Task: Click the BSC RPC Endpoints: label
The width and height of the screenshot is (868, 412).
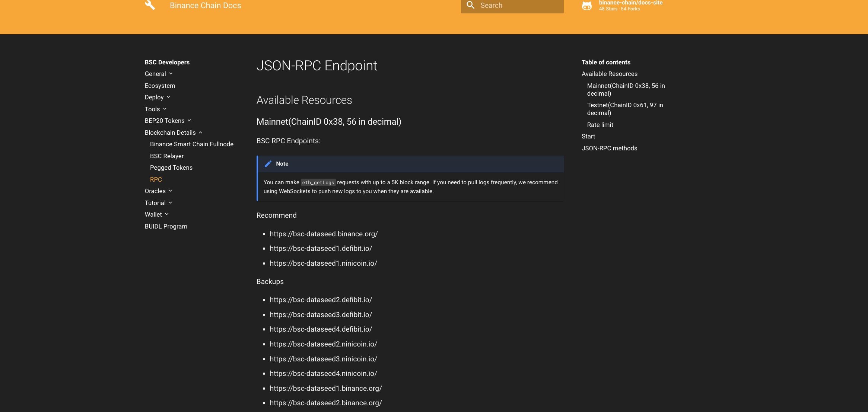Action: (289, 141)
